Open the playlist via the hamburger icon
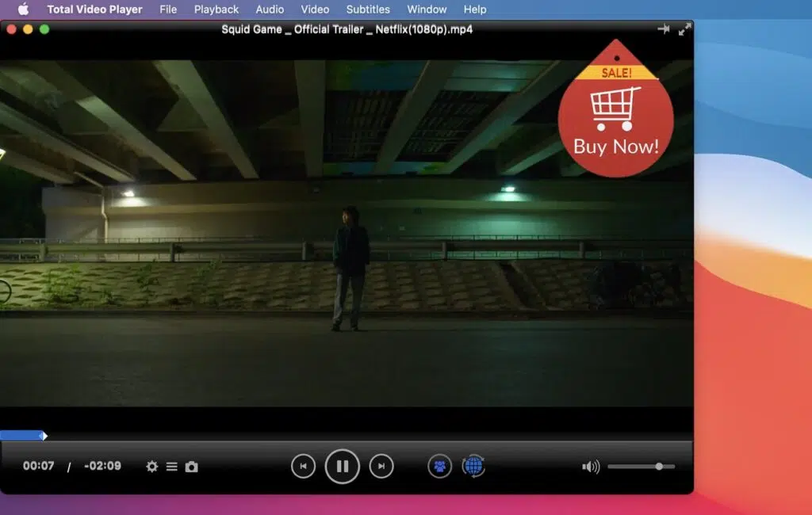This screenshot has height=515, width=812. (x=171, y=466)
